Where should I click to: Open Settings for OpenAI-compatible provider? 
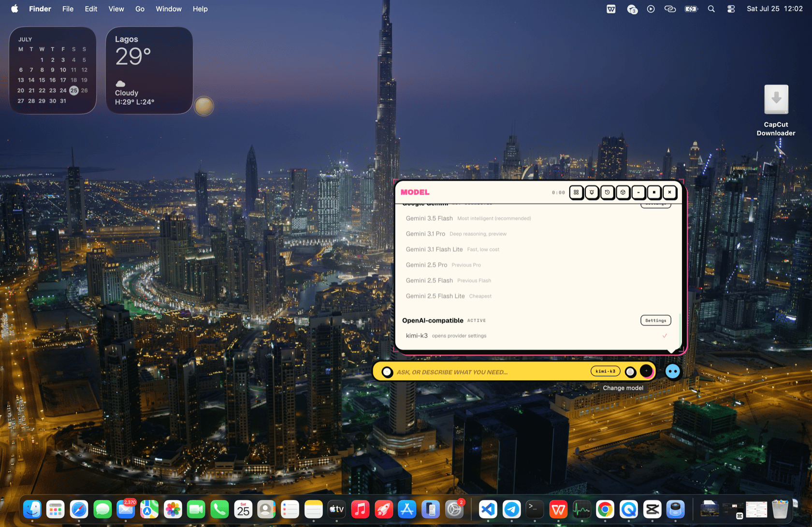pos(656,320)
